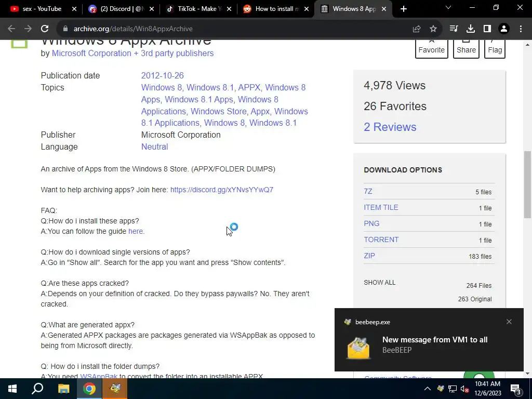The image size is (532, 399).
Task: Close the Discord tab
Action: click(x=152, y=9)
